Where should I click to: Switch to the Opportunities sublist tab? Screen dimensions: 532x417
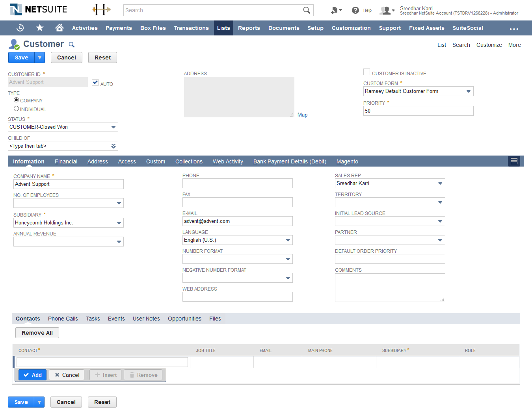pos(184,319)
